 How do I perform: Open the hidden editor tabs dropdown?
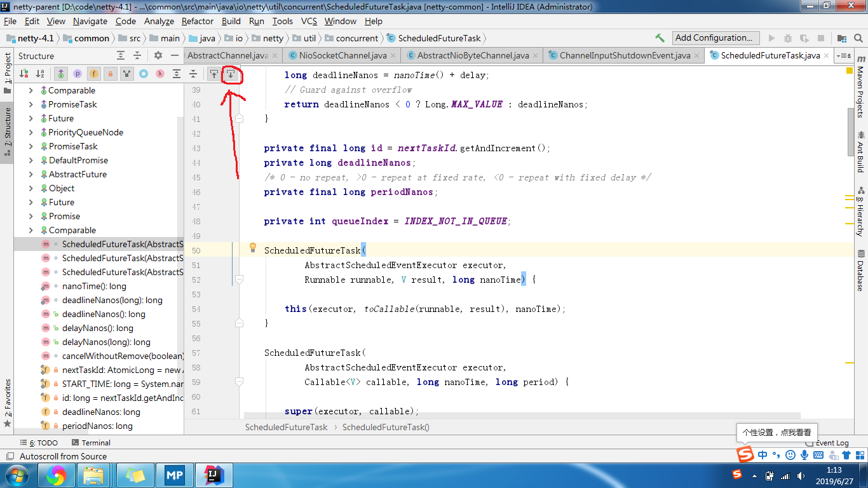point(843,55)
